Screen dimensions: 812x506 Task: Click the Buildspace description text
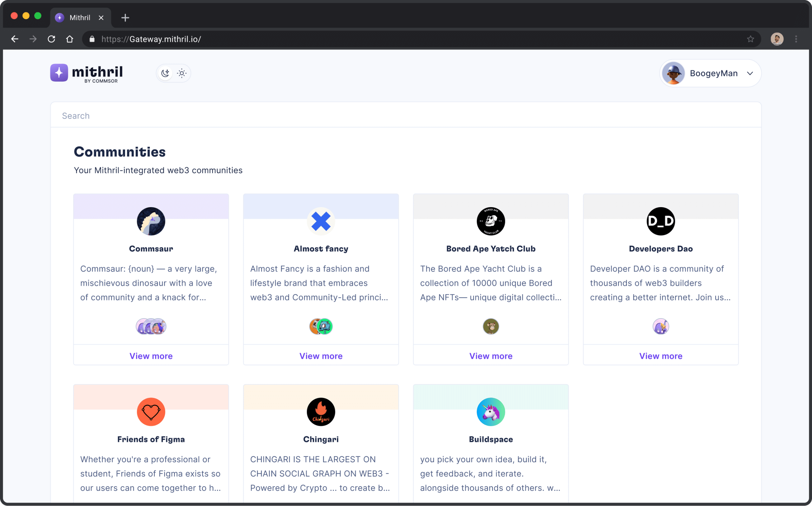tap(490, 473)
